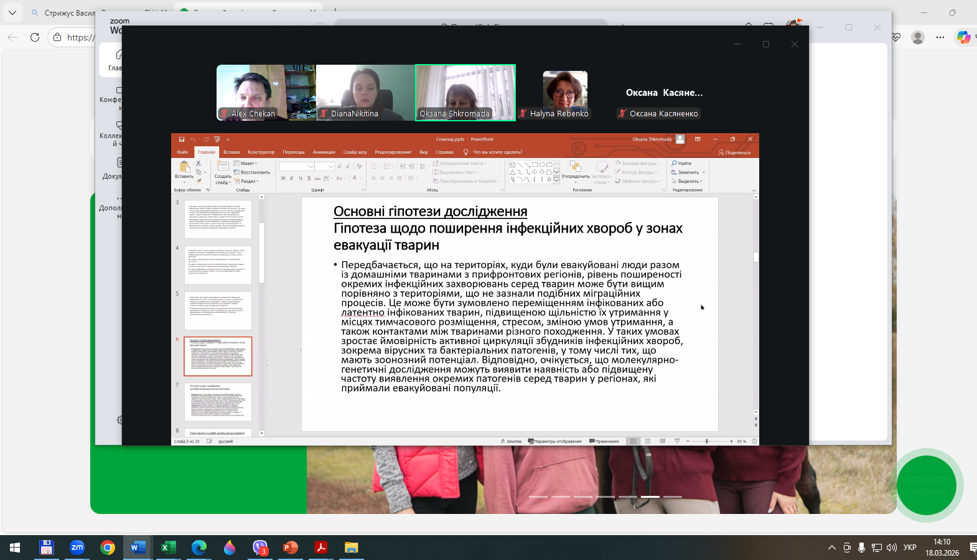Click the Arrange (Упорядочить) icon
Viewport: 977px width, 560px height.
[575, 167]
